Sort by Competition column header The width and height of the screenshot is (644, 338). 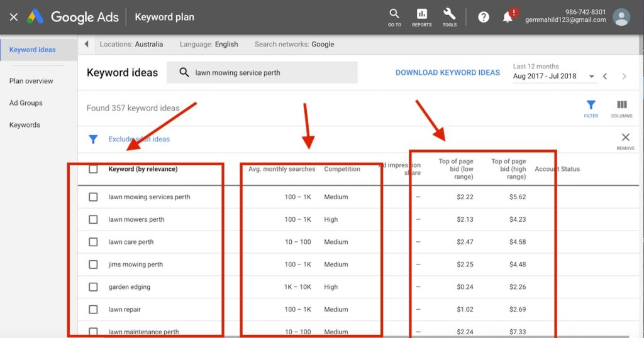[342, 169]
